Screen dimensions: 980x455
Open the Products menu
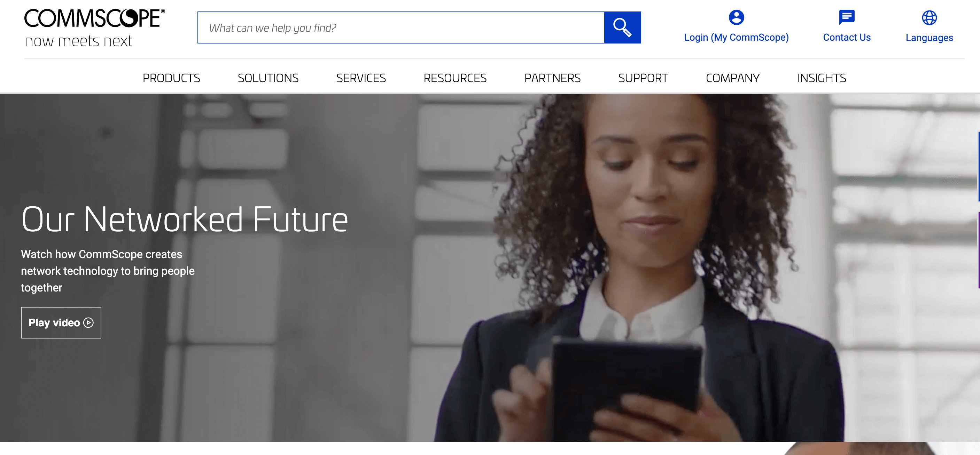(x=171, y=78)
